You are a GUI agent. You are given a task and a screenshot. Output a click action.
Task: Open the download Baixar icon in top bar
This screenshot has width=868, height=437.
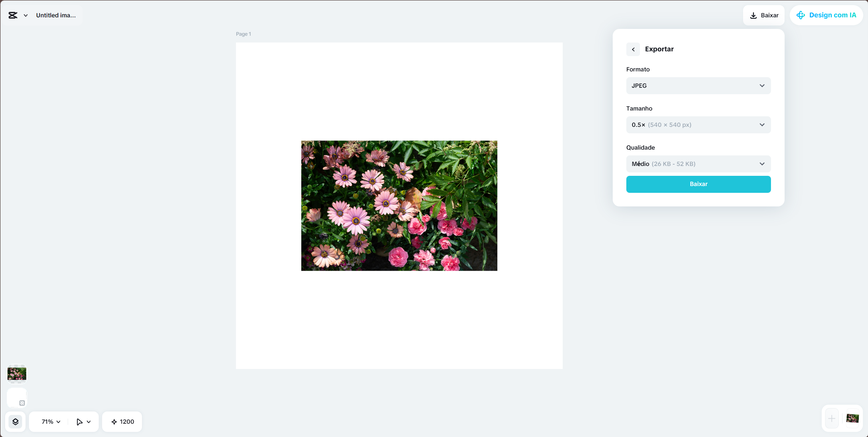point(753,15)
